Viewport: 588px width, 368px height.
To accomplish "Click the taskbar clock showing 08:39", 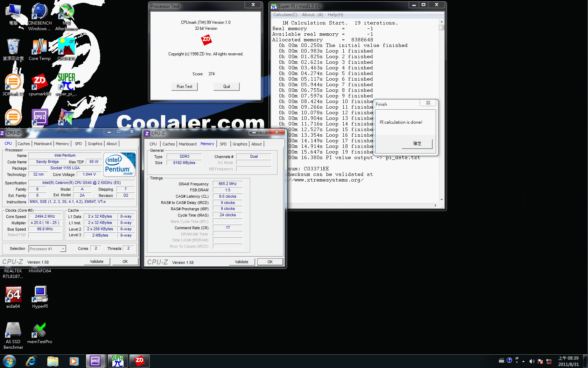I will pyautogui.click(x=568, y=361).
